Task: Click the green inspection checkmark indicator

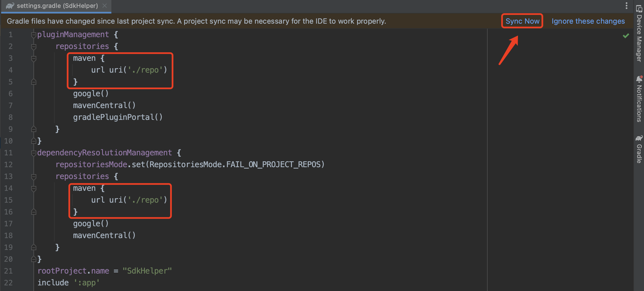Action: pyautogui.click(x=626, y=36)
